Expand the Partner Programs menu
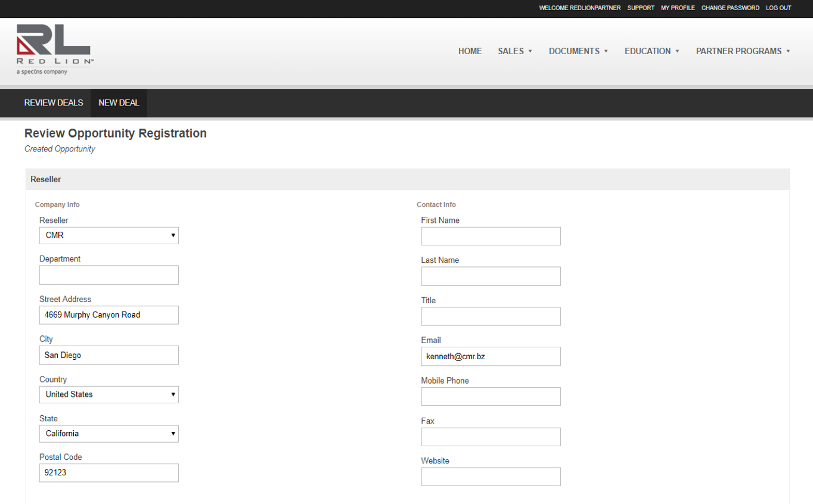813x504 pixels. (x=742, y=51)
